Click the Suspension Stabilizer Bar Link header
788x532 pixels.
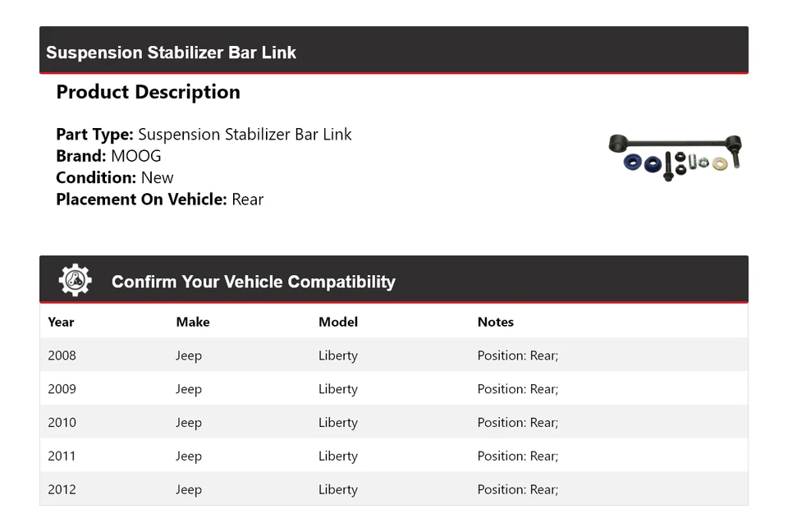(171, 53)
